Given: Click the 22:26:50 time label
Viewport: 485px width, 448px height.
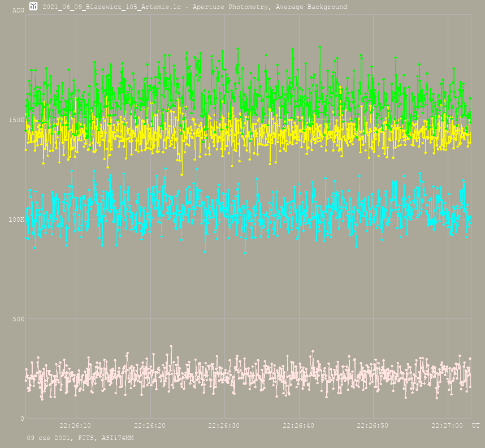Looking at the screenshot, I should [373, 425].
